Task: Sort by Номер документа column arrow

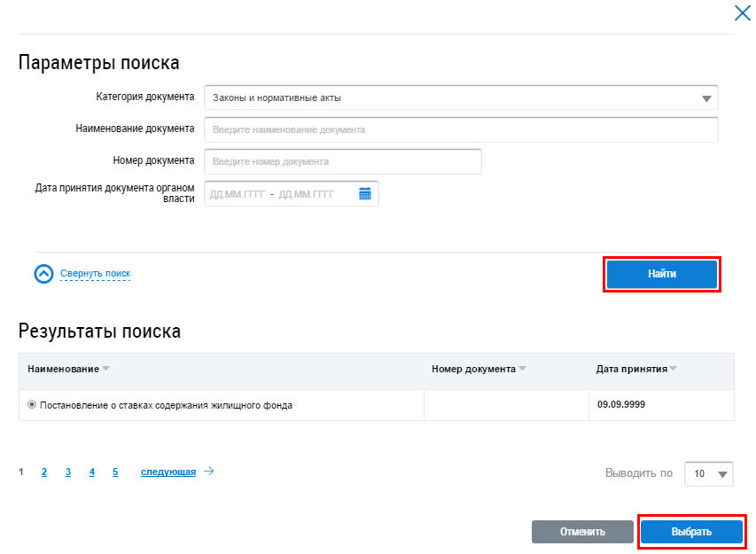Action: tap(522, 369)
